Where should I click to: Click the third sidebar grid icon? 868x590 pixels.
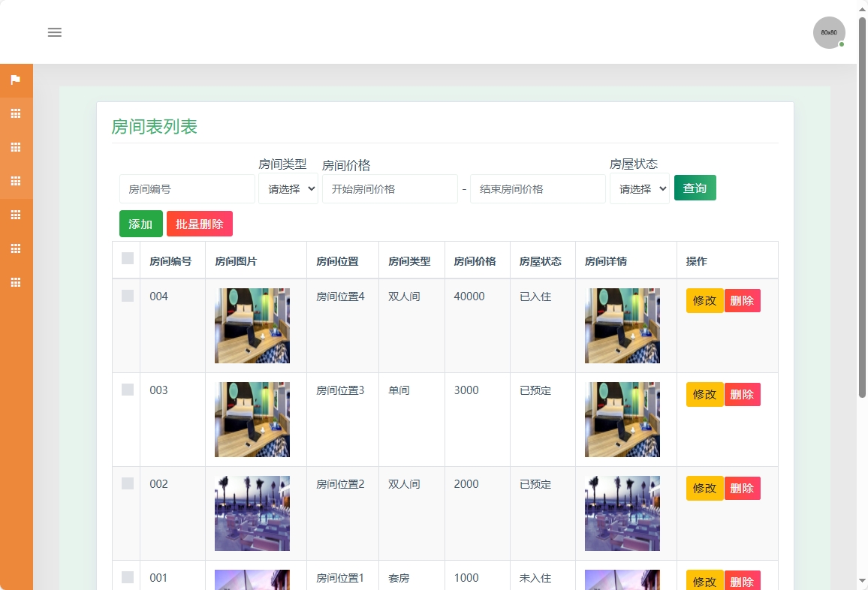16,181
